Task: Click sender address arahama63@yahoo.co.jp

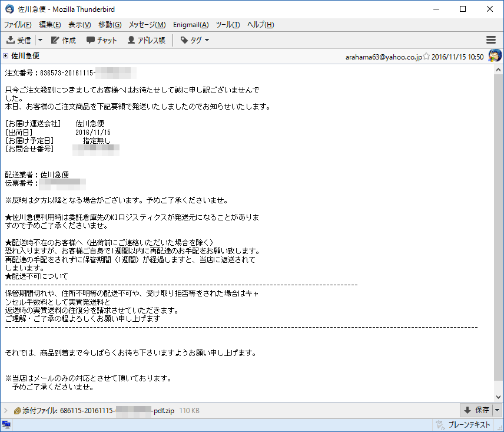Action: 383,57
